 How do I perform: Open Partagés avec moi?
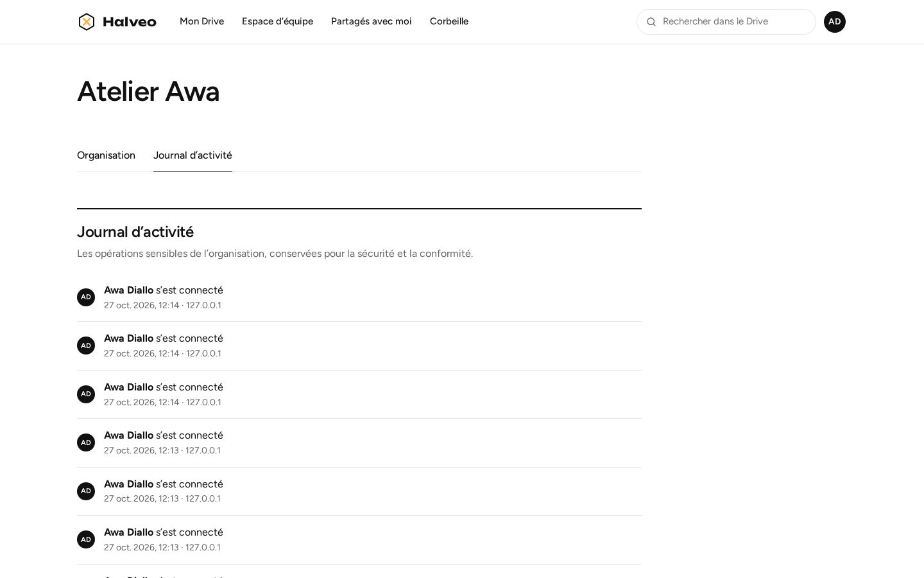click(x=372, y=21)
